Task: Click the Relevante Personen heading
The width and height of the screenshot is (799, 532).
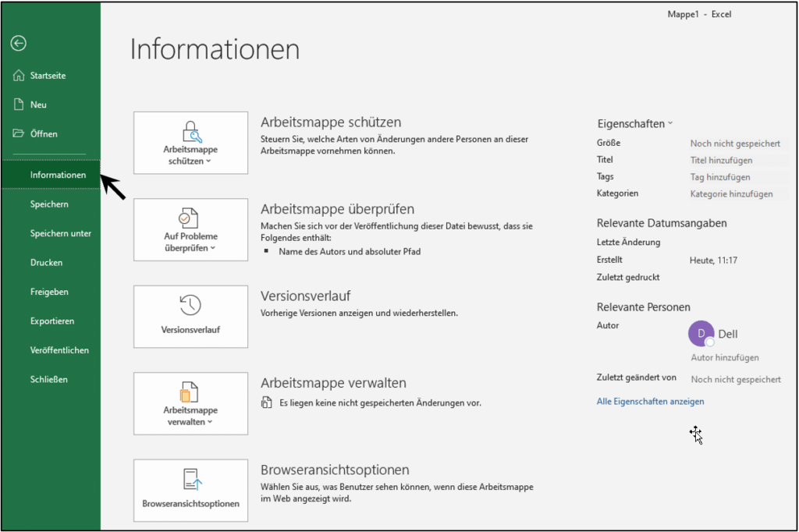Action: tap(643, 307)
